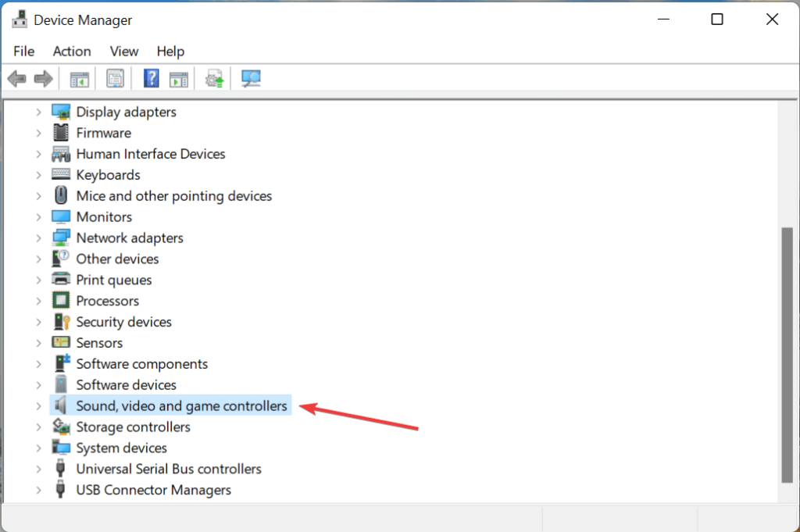This screenshot has height=532, width=800.
Task: Open the Action menu
Action: [71, 52]
